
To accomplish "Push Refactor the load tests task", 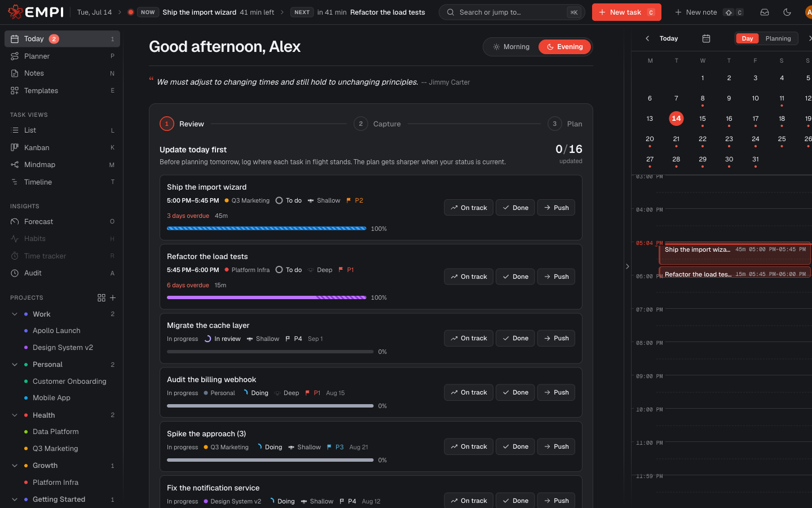I will [x=556, y=277].
